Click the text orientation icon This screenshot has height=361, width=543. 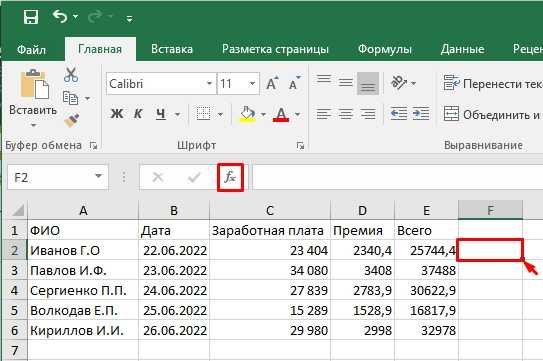[x=399, y=83]
